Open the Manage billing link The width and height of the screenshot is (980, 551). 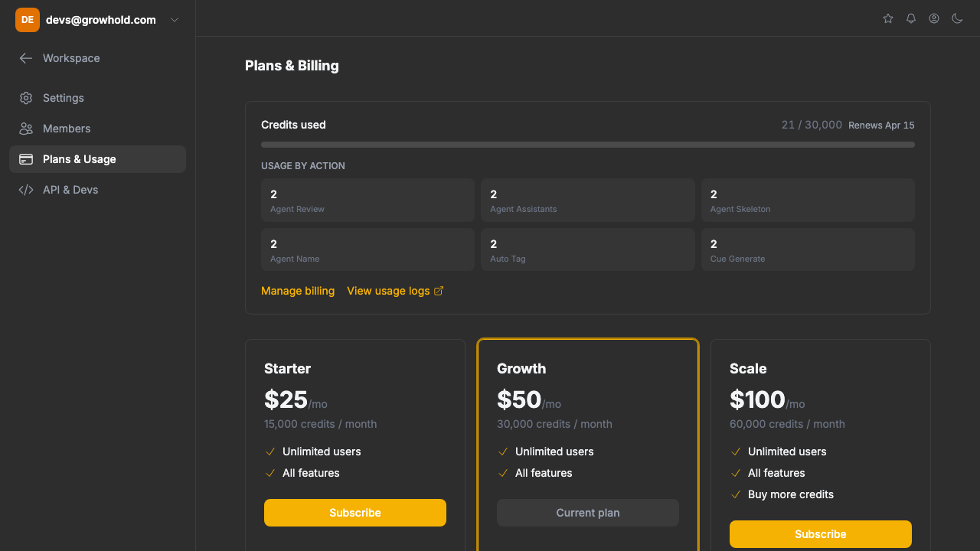point(298,291)
